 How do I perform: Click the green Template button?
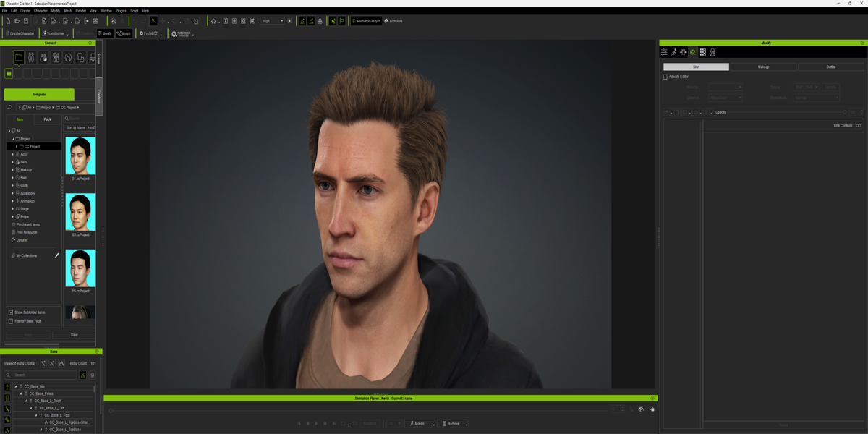[x=39, y=95]
